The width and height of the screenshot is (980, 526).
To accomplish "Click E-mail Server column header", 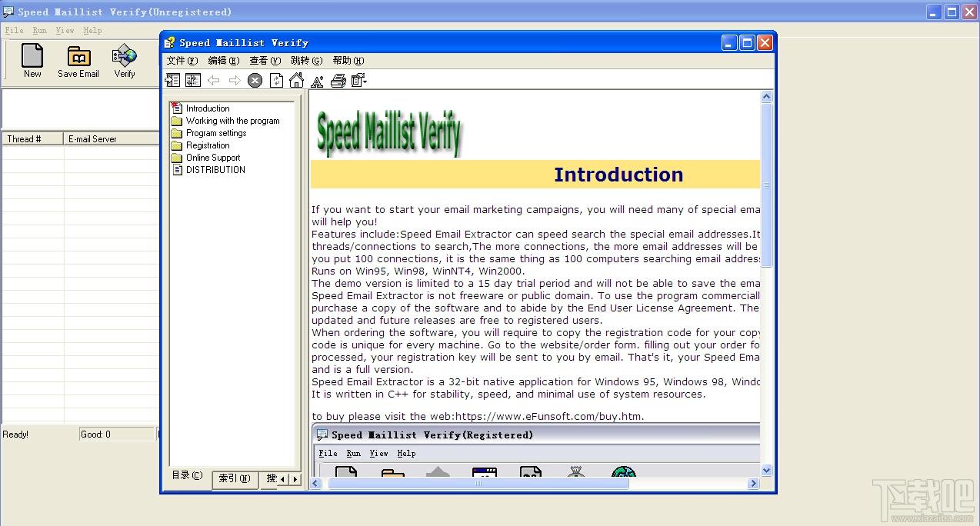I will pos(112,139).
